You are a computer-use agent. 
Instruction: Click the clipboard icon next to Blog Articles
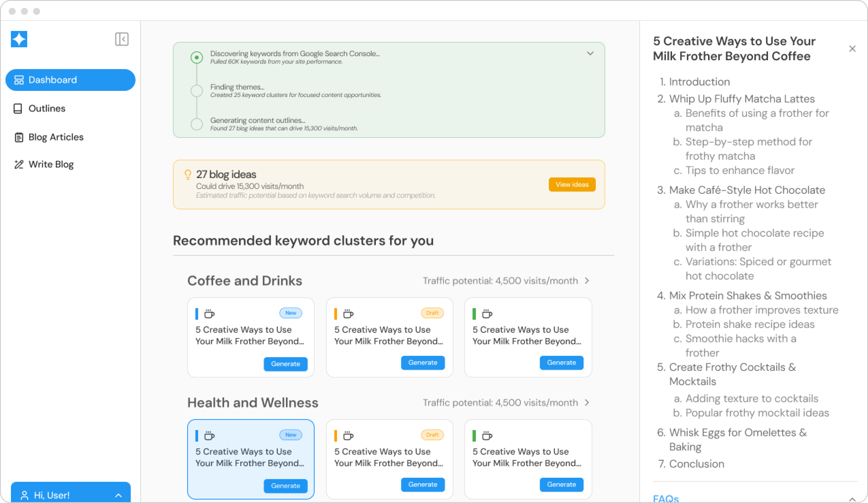(19, 137)
